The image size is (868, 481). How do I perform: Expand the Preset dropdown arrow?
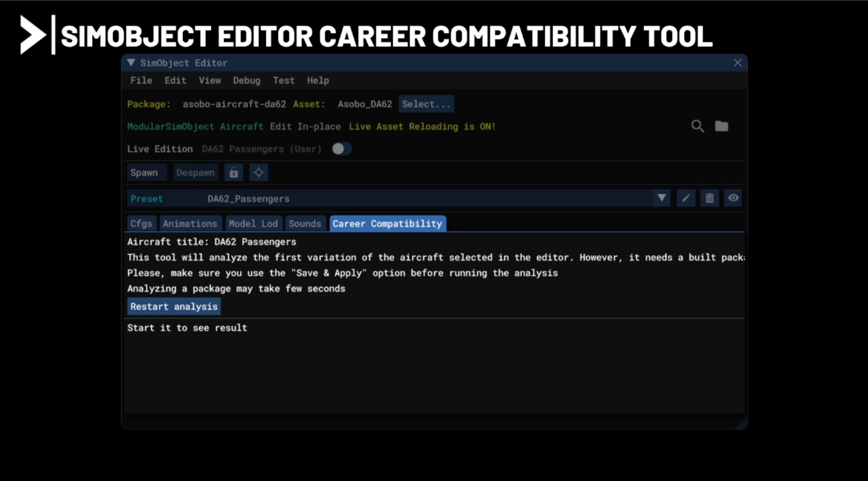click(662, 198)
